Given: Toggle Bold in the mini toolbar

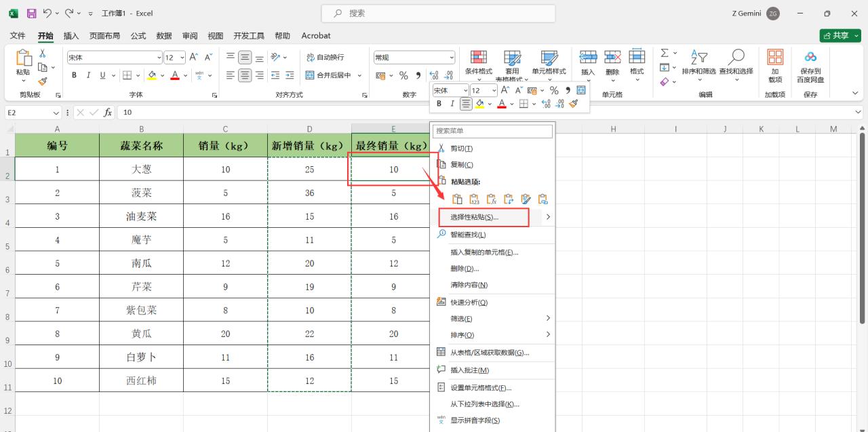Looking at the screenshot, I should pyautogui.click(x=439, y=104).
